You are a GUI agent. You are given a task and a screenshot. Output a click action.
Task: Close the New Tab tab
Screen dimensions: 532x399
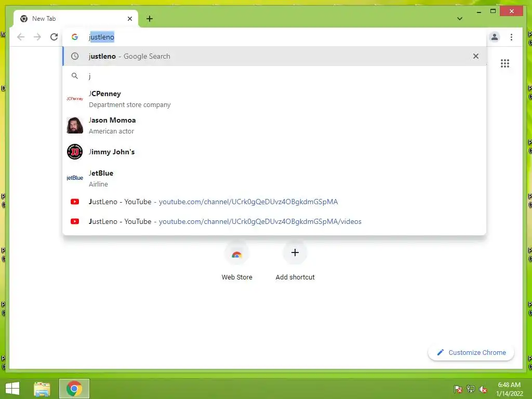click(x=129, y=19)
